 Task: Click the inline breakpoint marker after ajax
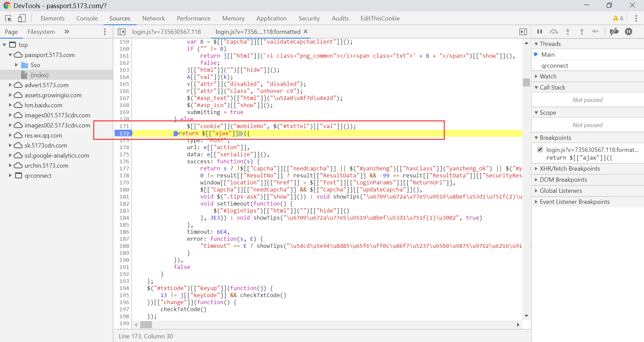(240, 133)
